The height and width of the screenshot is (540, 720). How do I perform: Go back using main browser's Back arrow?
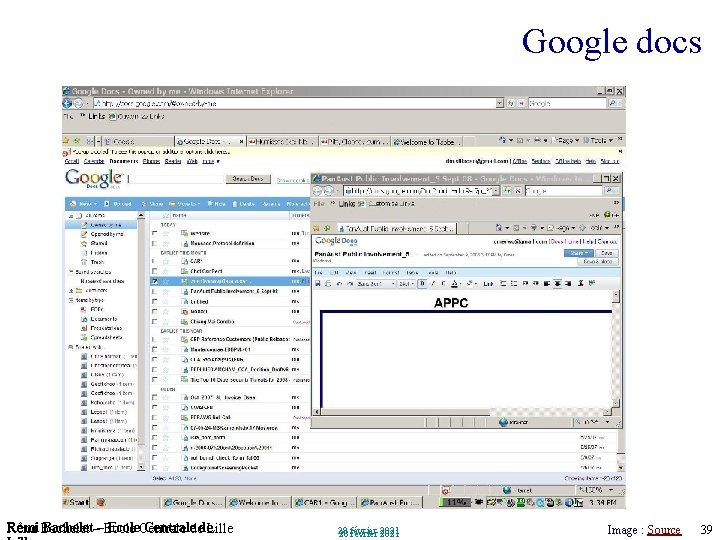(x=67, y=103)
